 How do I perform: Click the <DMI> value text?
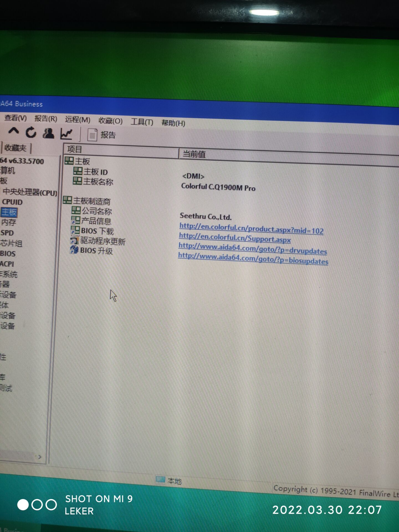193,176
